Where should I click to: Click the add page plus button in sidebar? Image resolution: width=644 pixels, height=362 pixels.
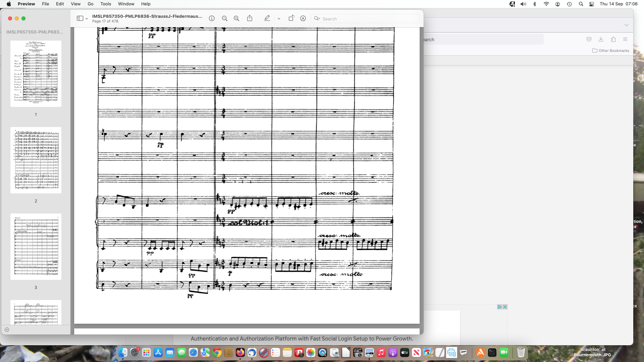click(x=7, y=329)
